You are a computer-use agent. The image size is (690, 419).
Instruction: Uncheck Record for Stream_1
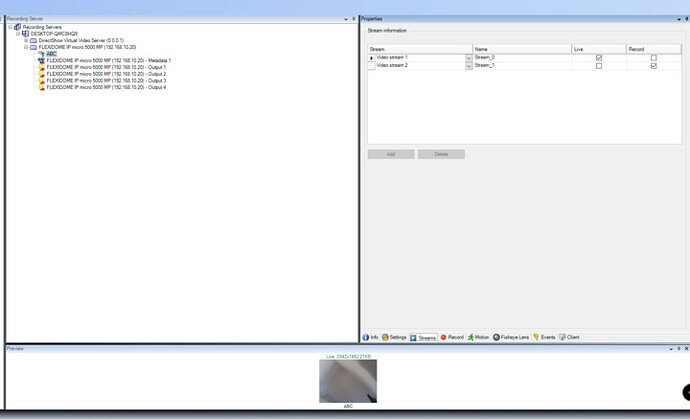(x=654, y=66)
